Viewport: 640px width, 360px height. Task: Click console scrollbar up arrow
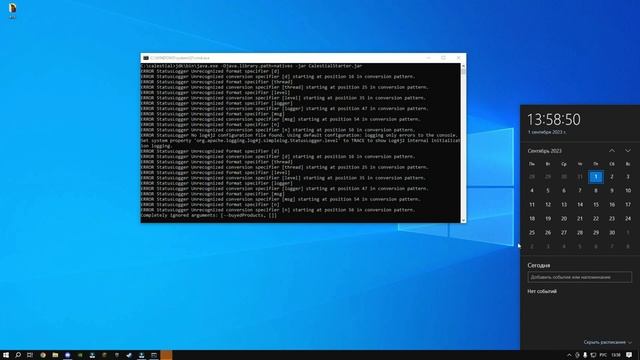point(463,66)
